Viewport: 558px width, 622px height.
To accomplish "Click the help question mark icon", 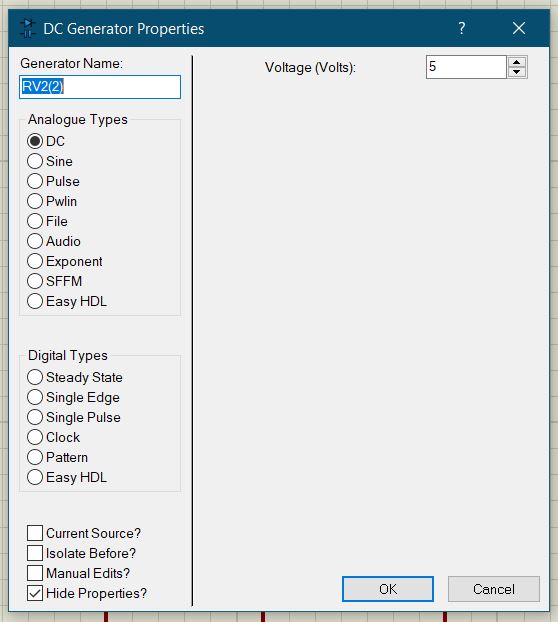I will pyautogui.click(x=461, y=29).
